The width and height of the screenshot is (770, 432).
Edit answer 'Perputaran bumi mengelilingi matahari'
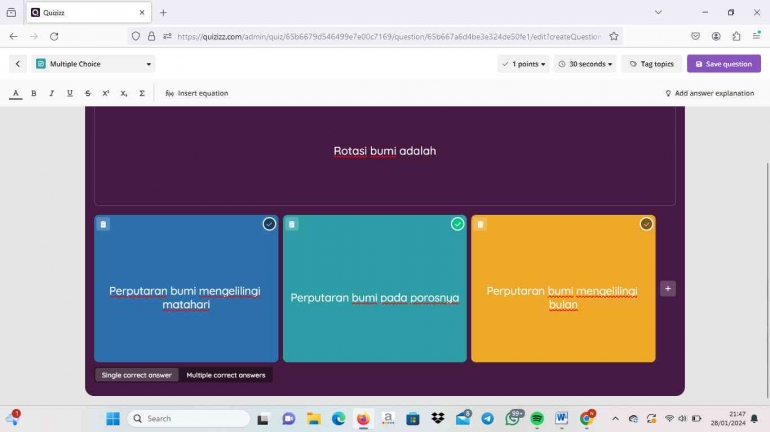pos(185,297)
